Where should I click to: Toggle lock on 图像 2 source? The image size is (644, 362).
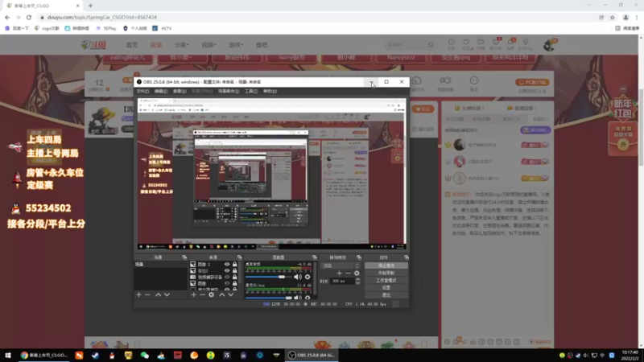234,265
